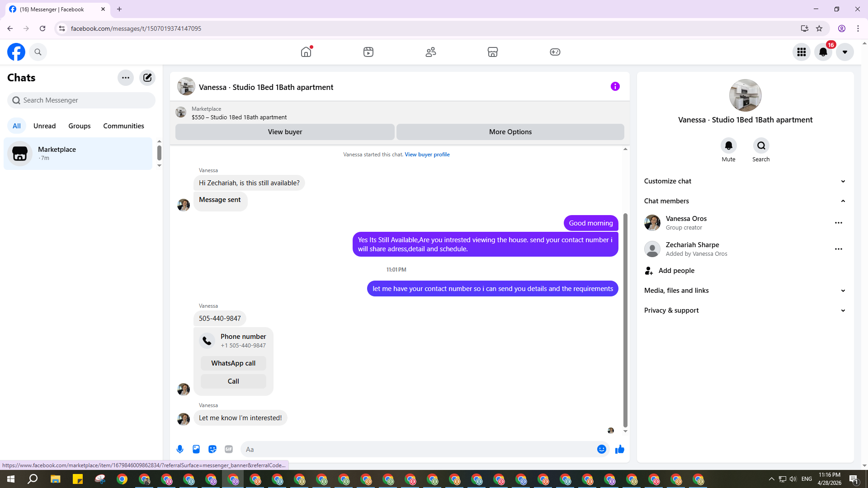Click the View buyer button
868x488 pixels.
(285, 132)
